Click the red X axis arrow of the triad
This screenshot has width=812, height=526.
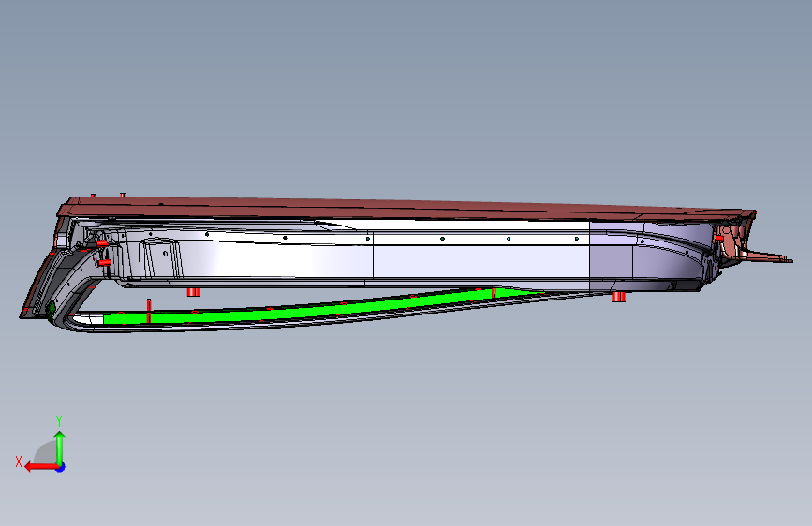click(40, 467)
